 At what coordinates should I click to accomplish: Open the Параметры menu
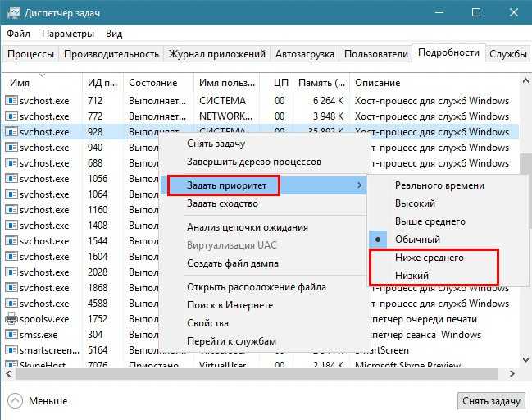click(x=68, y=34)
